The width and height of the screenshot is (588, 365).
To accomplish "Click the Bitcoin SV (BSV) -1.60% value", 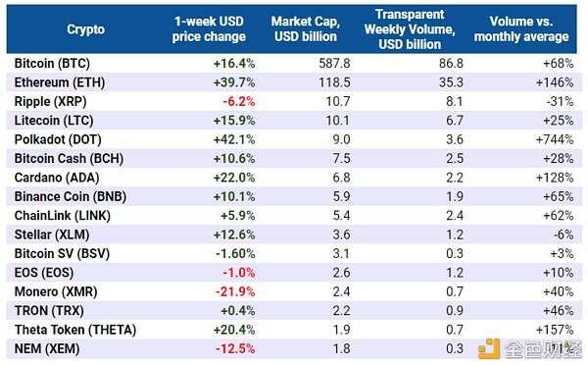I will [x=235, y=254].
